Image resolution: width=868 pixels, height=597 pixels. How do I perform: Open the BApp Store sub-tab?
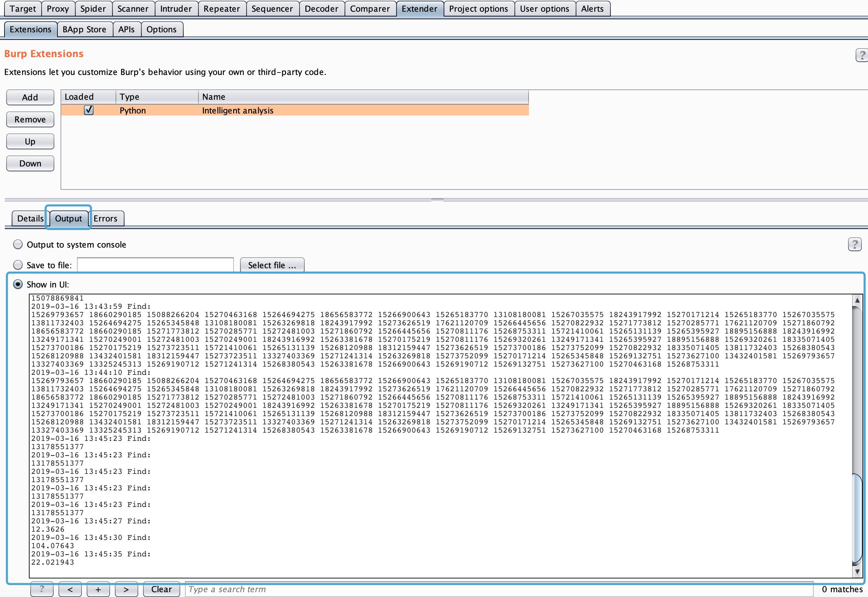point(85,29)
